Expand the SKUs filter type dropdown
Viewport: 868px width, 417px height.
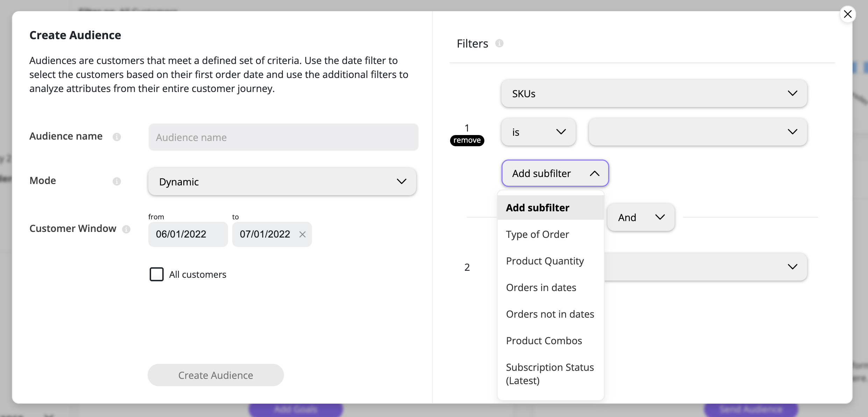[654, 93]
